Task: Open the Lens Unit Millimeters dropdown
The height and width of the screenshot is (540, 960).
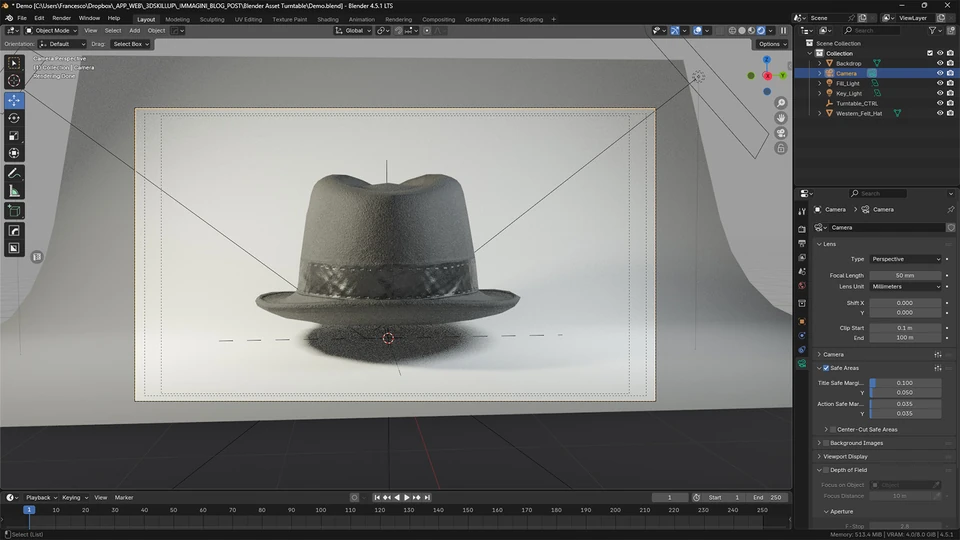Action: pos(906,287)
